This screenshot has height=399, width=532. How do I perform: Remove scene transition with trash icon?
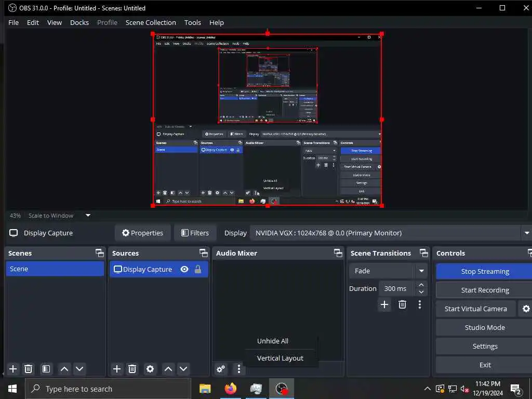point(403,304)
